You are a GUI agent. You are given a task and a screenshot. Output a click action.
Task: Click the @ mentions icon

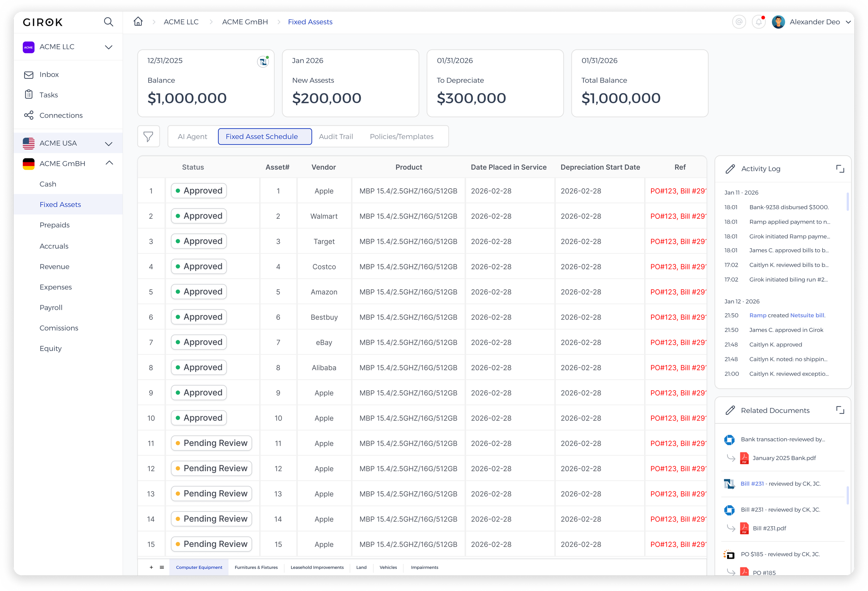[738, 22]
